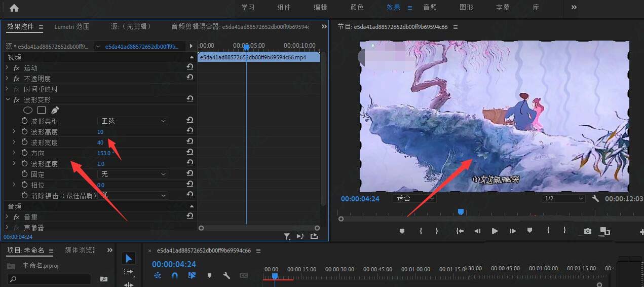Toggle animation stopwatch for 波形速度

24,163
